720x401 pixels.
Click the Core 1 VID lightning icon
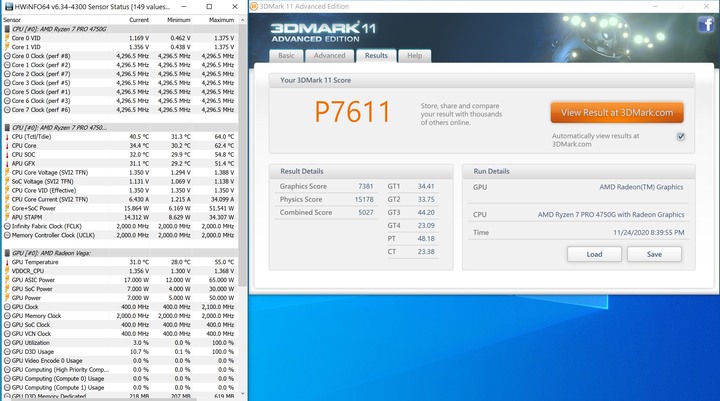7,47
